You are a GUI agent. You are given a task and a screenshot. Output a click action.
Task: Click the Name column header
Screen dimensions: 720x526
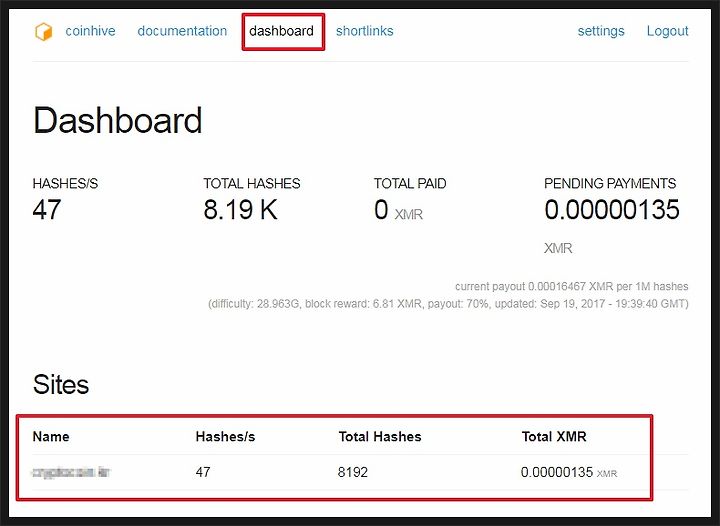(x=51, y=436)
